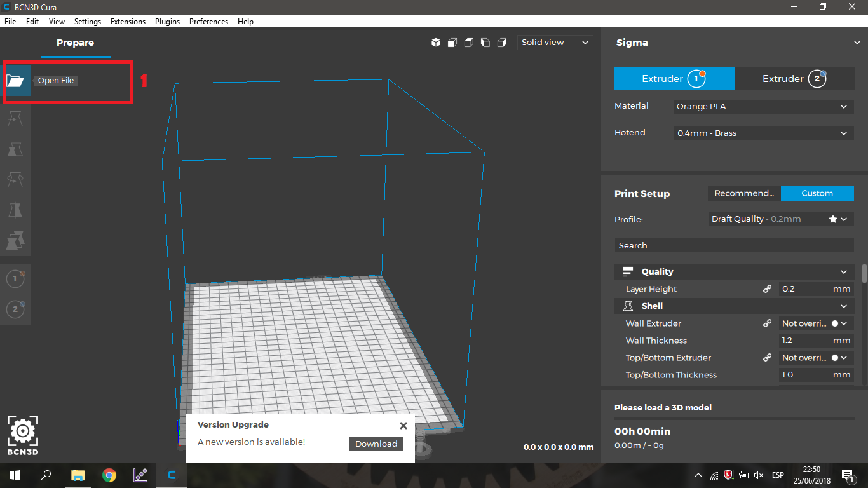
Task: Click the Layer Height value field
Action: (817, 289)
